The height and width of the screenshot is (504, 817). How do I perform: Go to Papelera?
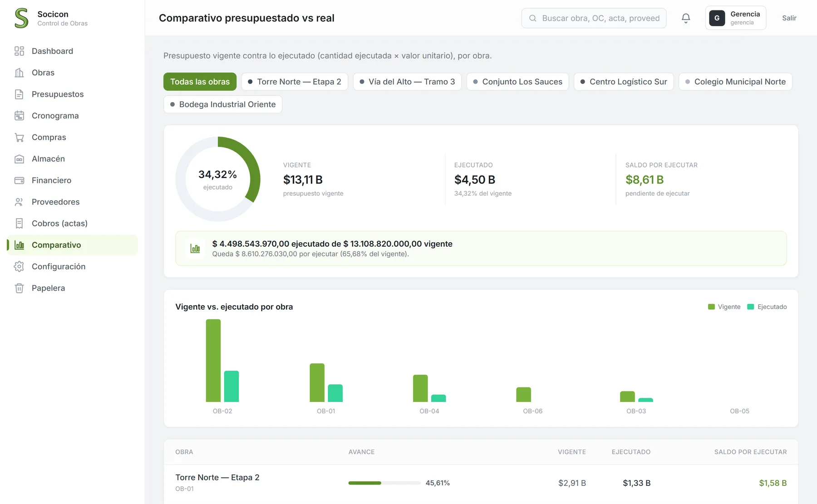coord(72,288)
